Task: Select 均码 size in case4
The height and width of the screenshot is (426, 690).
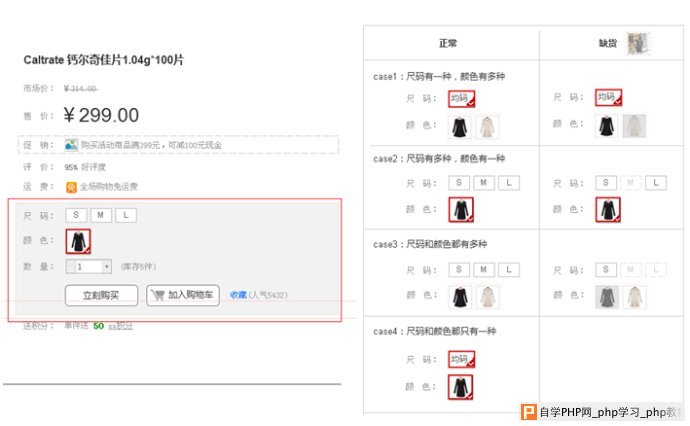Action: click(462, 359)
